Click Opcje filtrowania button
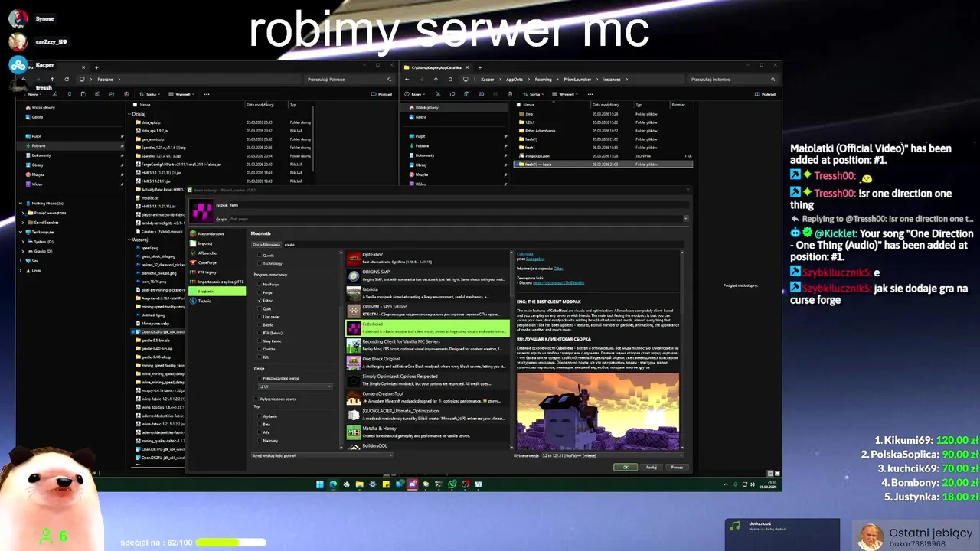The height and width of the screenshot is (551, 980). click(266, 245)
